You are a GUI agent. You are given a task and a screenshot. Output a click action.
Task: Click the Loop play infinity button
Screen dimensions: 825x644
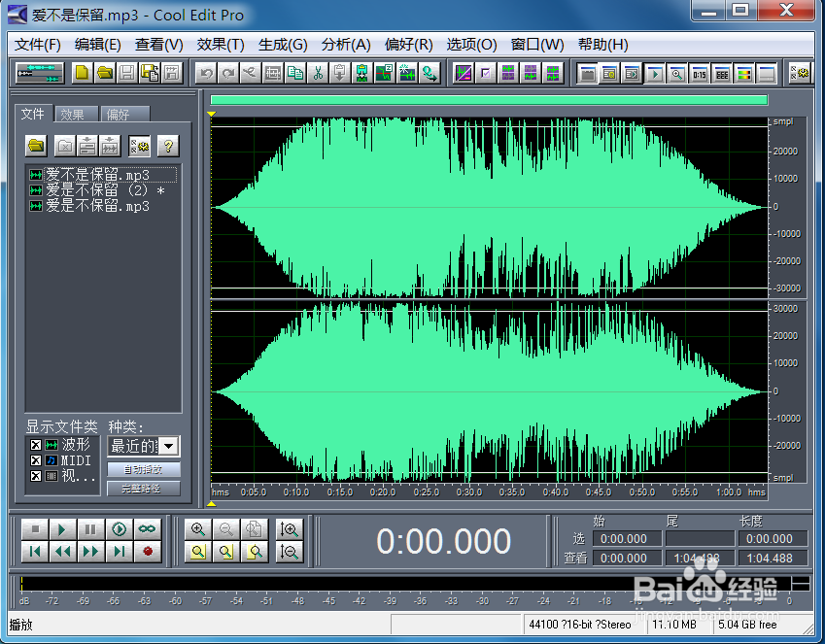click(x=147, y=529)
